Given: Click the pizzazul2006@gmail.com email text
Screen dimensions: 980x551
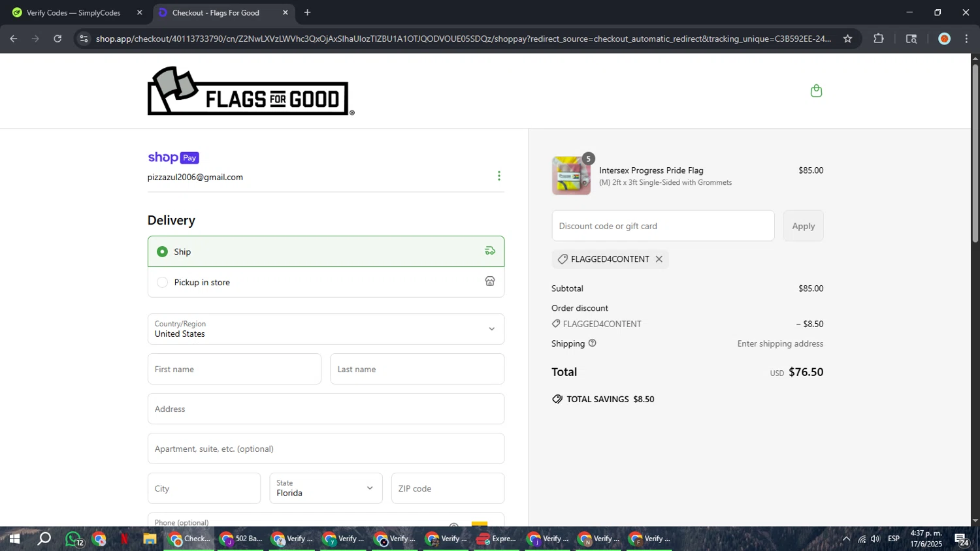Looking at the screenshot, I should tap(195, 177).
